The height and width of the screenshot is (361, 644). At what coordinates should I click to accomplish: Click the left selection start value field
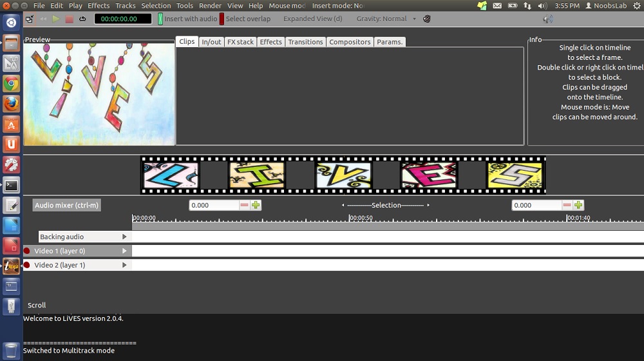click(x=214, y=205)
